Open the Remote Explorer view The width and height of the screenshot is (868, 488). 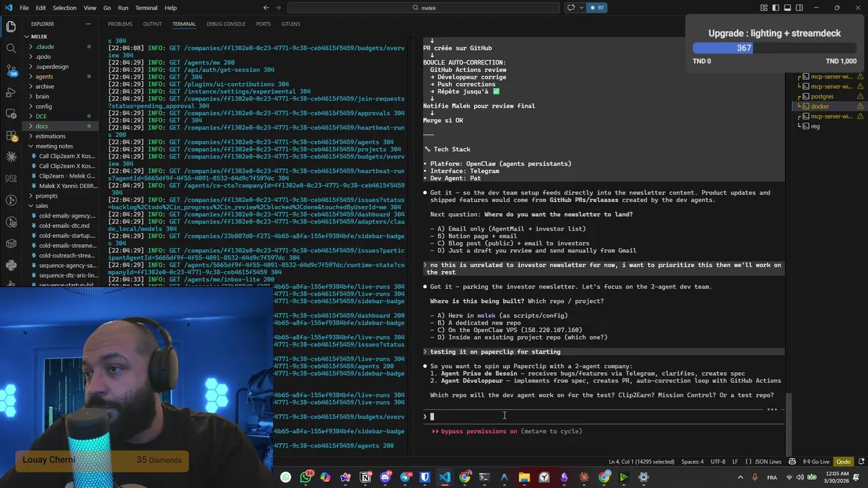point(11,114)
